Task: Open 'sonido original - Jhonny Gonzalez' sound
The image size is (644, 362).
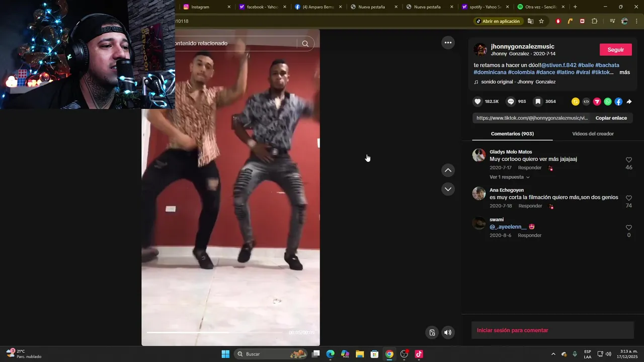Action: [518, 82]
